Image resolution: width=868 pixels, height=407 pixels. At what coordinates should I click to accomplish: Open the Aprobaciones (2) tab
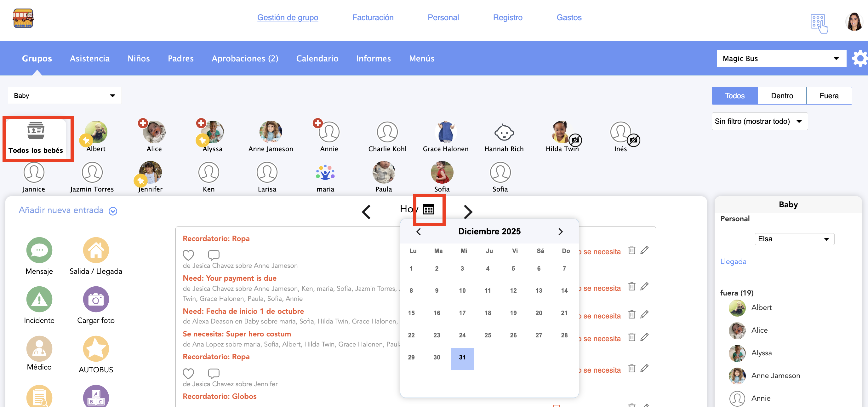[x=245, y=59]
